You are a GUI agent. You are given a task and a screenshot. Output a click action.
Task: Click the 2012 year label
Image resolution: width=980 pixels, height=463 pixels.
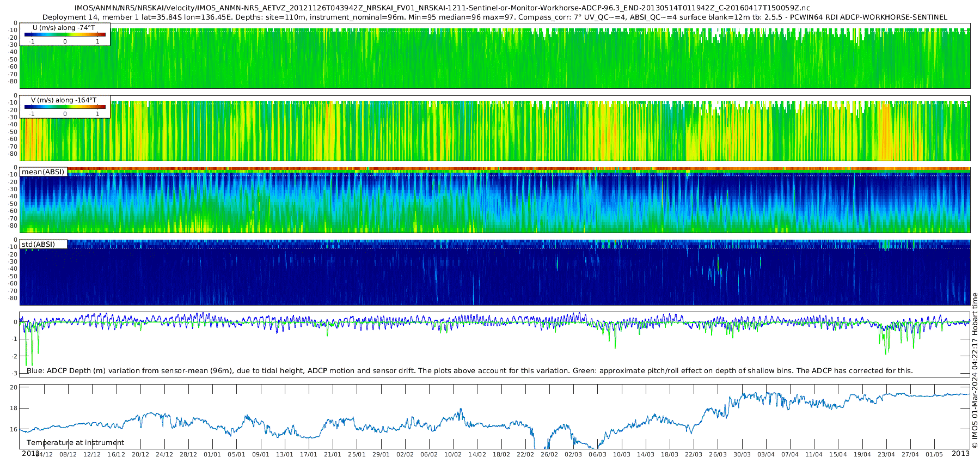(x=30, y=454)
